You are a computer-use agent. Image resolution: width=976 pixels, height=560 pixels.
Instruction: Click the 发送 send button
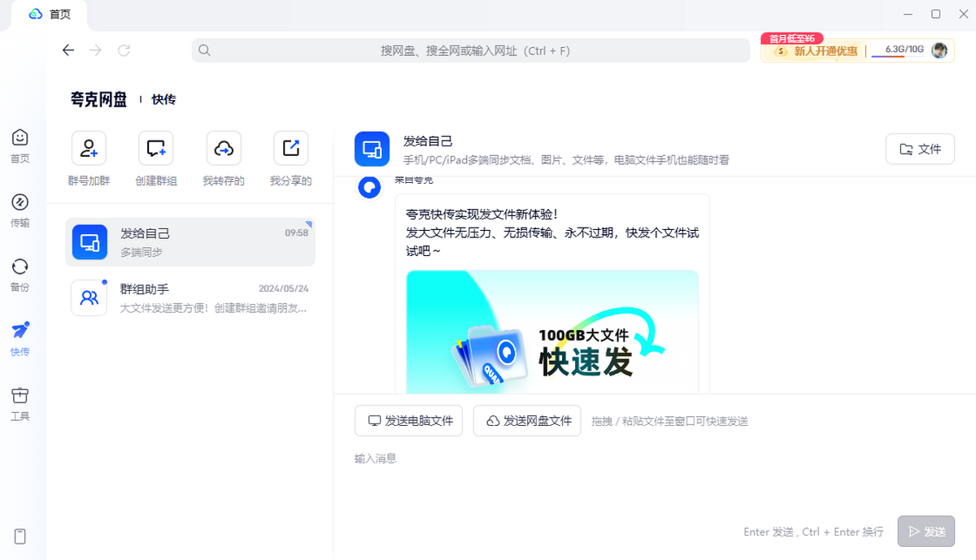926,532
